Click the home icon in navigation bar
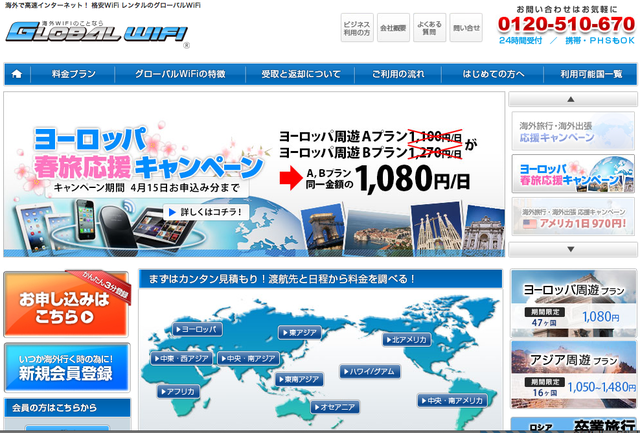640x433 pixels. [x=17, y=74]
